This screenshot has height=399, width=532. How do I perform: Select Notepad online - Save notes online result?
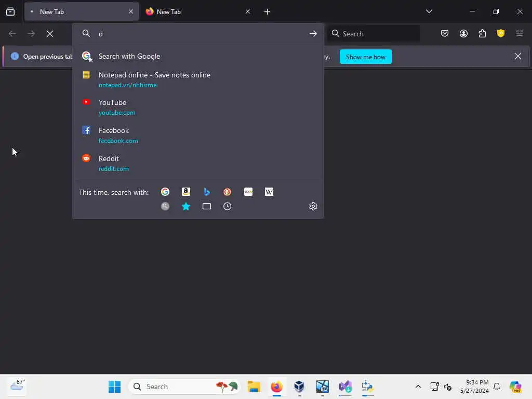pyautogui.click(x=198, y=79)
